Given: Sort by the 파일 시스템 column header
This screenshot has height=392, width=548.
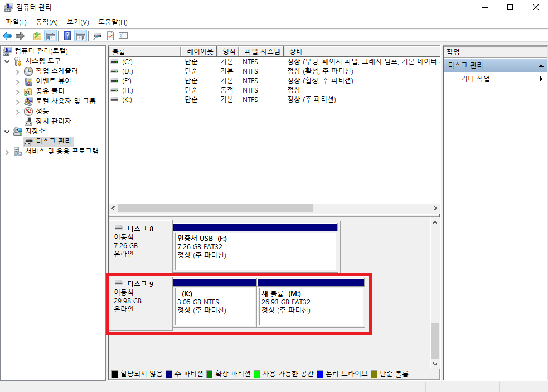Looking at the screenshot, I should coord(261,51).
